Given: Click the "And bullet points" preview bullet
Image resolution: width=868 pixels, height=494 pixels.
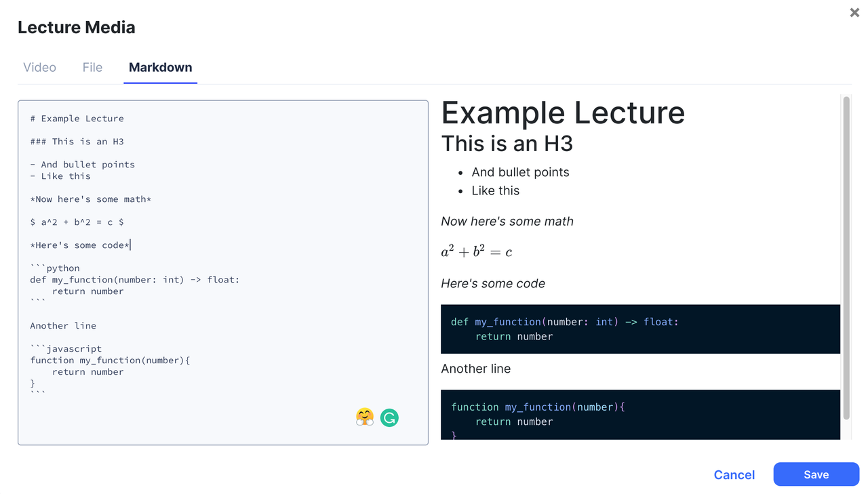Looking at the screenshot, I should 520,172.
